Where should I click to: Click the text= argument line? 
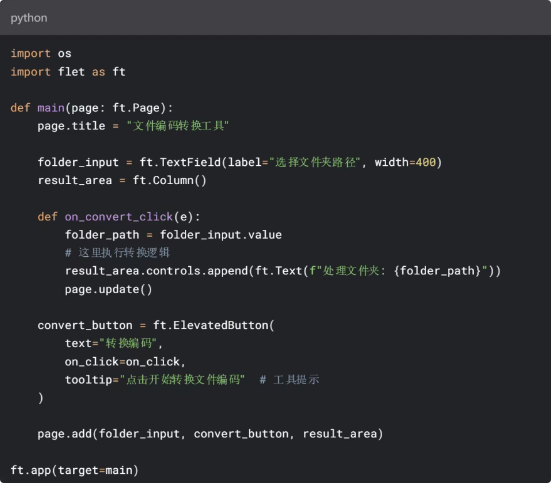pos(114,343)
